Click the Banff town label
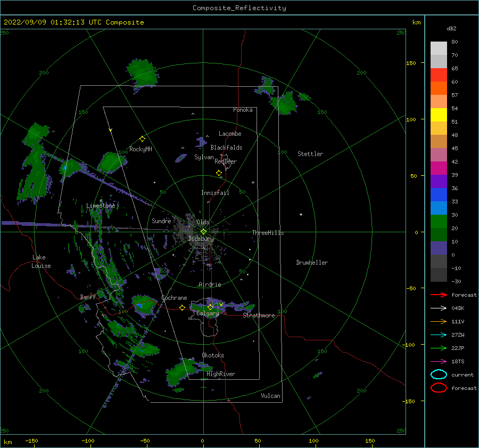Screen dimensions: 479x448 88,297
